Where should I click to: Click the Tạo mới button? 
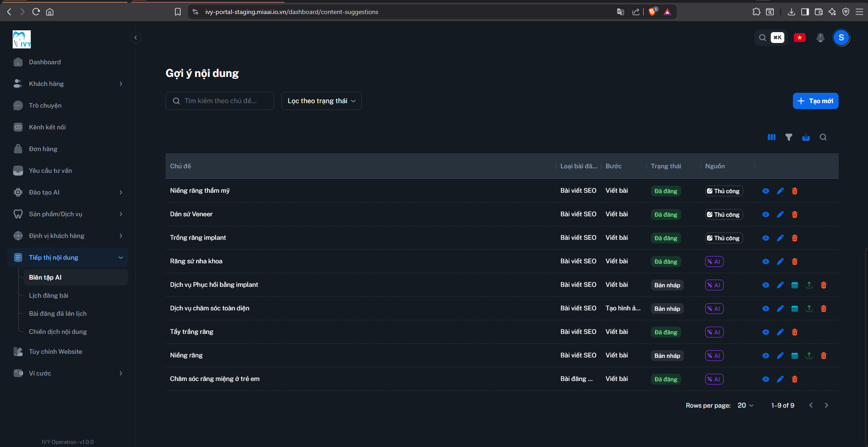(816, 101)
